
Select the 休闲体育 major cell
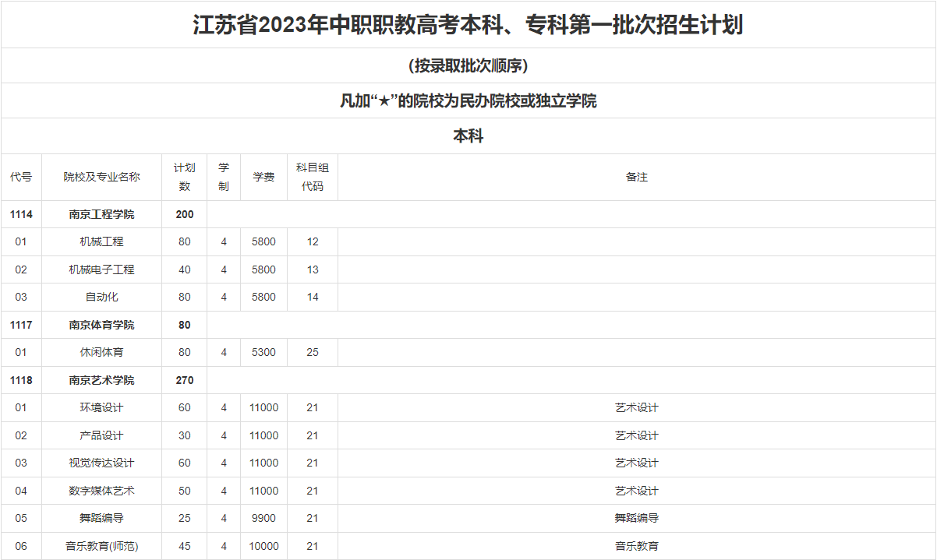point(101,352)
